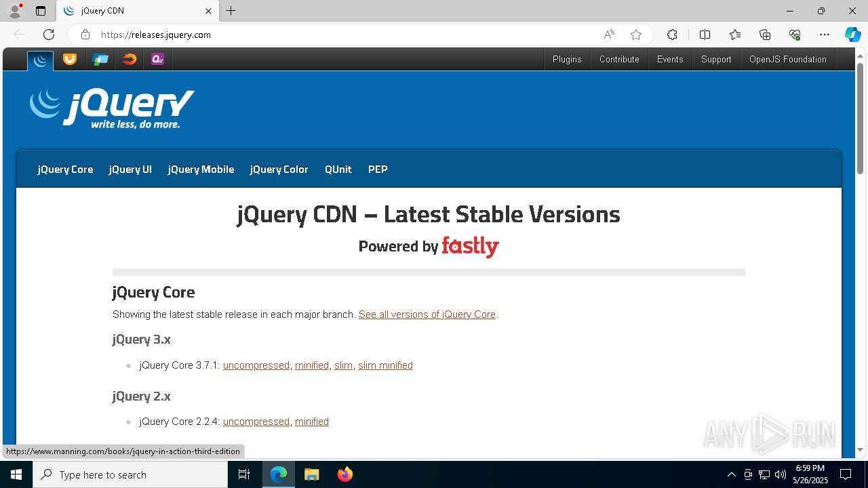Open the QUnit project icon
Image resolution: width=868 pixels, height=488 pixels.
[157, 59]
